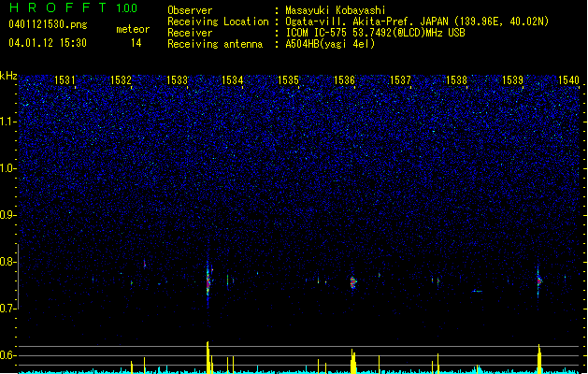This screenshot has width=588, height=374.
Task: Select observer name Masayuki Kobayashi
Action: tap(336, 10)
